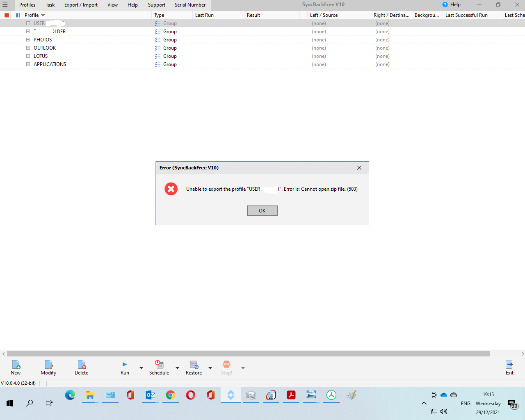Click the Group type icon for PHOTOS

coord(157,40)
